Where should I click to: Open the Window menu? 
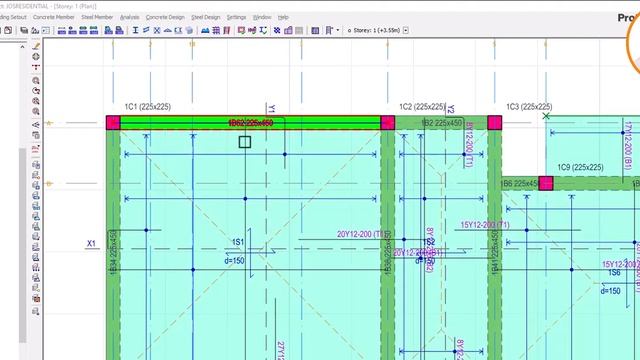(262, 17)
